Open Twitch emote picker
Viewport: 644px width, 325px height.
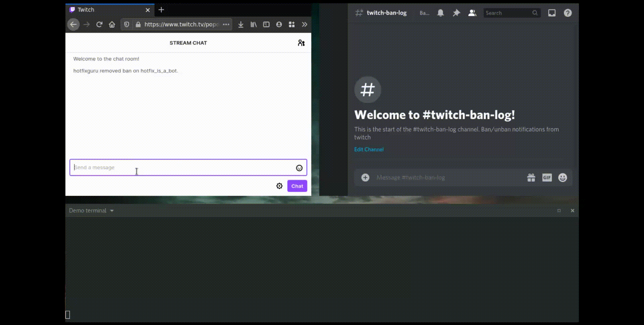[x=299, y=168]
